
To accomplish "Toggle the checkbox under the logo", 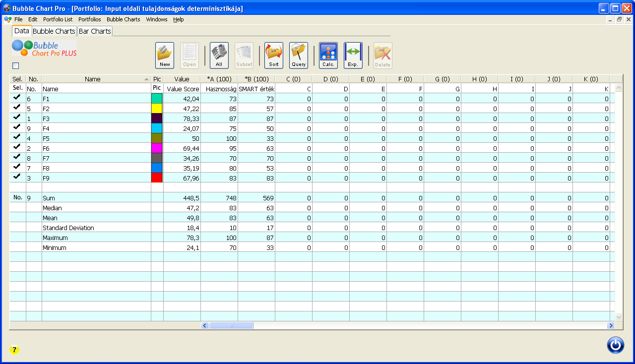I will [15, 65].
